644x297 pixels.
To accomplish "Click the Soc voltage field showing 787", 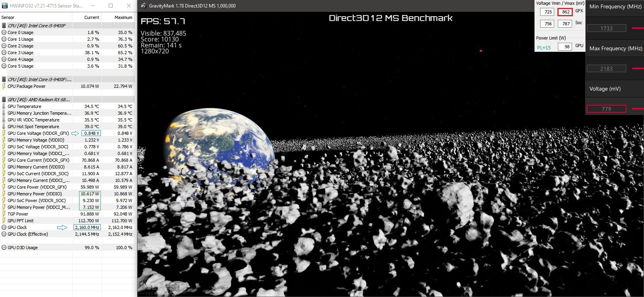I will 565,24.
